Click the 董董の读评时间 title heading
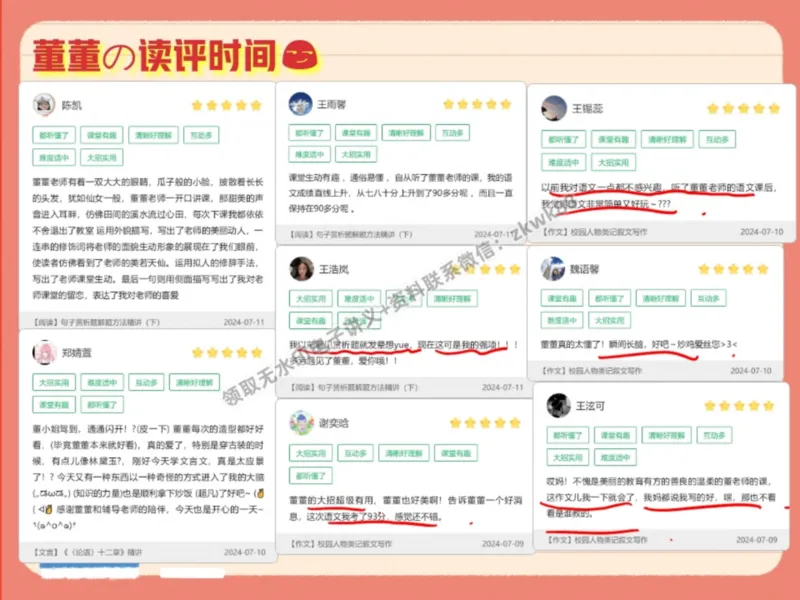The height and width of the screenshot is (600, 800). pyautogui.click(x=155, y=55)
